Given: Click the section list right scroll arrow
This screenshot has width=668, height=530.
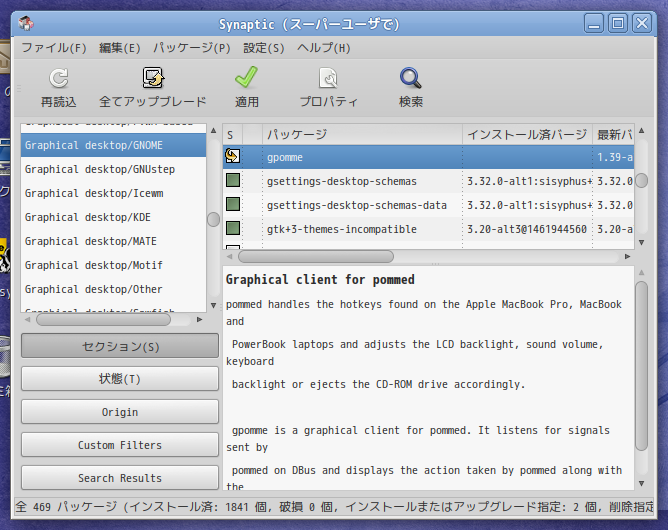Looking at the screenshot, I should point(199,320).
